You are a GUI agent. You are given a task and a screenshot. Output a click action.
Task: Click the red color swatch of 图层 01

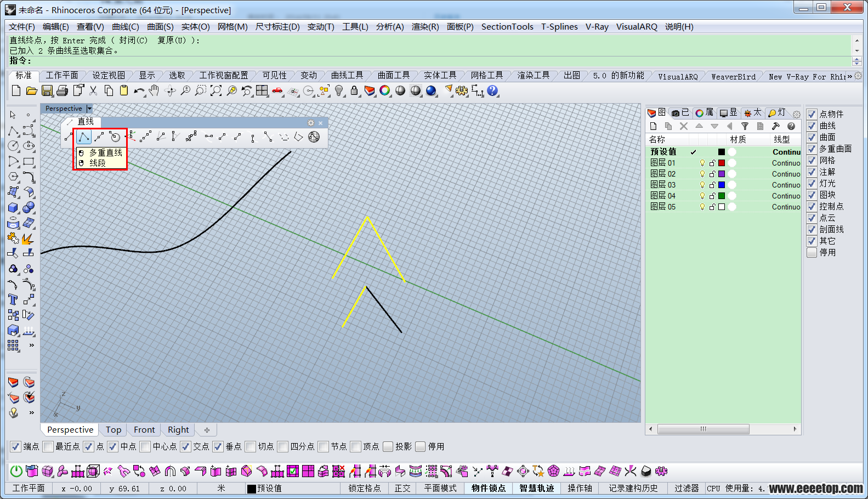722,163
